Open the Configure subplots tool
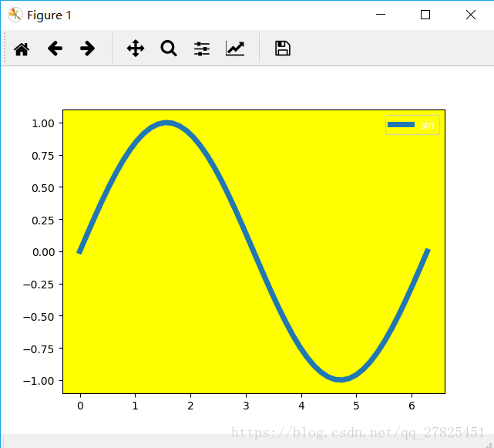Viewport: 494px width, 448px height. (202, 49)
